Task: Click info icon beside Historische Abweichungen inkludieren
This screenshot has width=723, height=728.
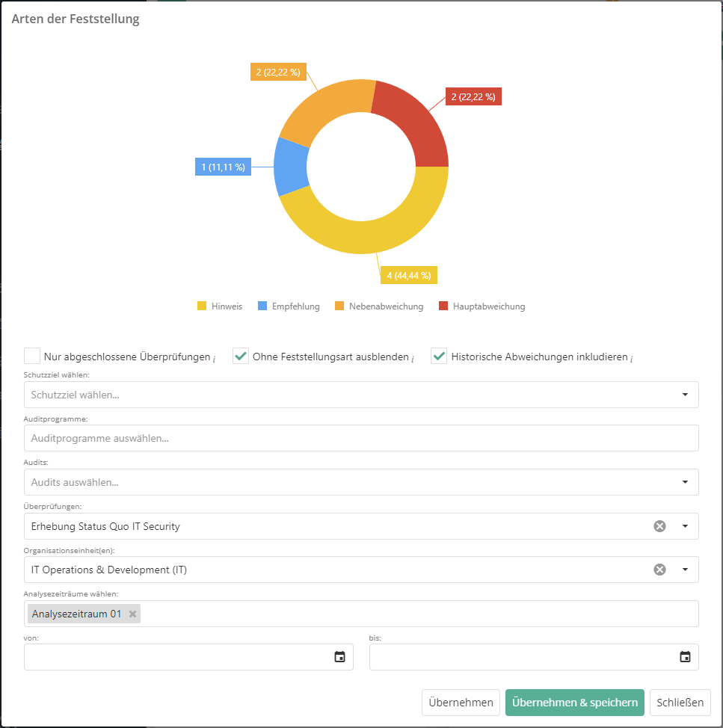Action: (x=631, y=359)
